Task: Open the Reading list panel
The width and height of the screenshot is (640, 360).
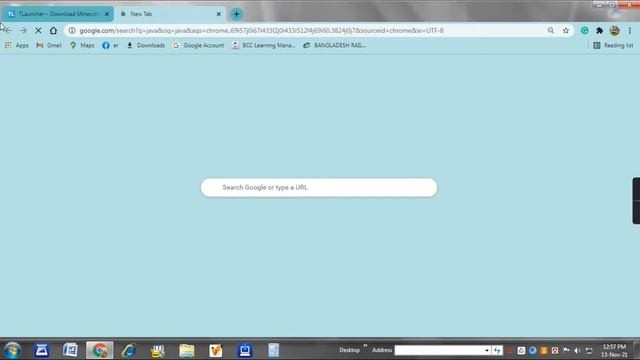Action: (613, 45)
